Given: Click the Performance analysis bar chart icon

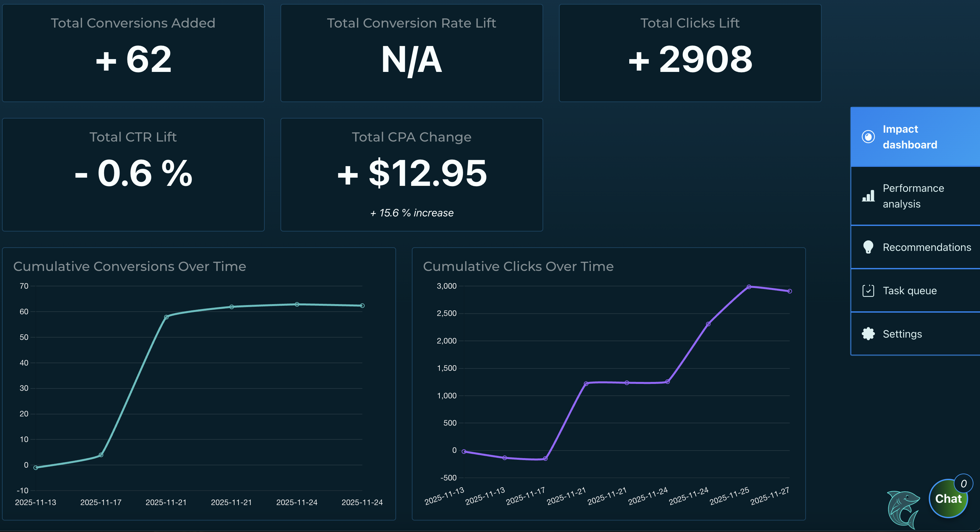Looking at the screenshot, I should [x=868, y=196].
